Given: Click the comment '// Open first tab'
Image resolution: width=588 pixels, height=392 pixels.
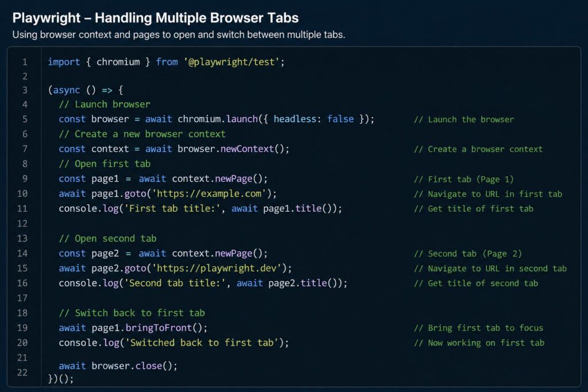Looking at the screenshot, I should pyautogui.click(x=105, y=164).
